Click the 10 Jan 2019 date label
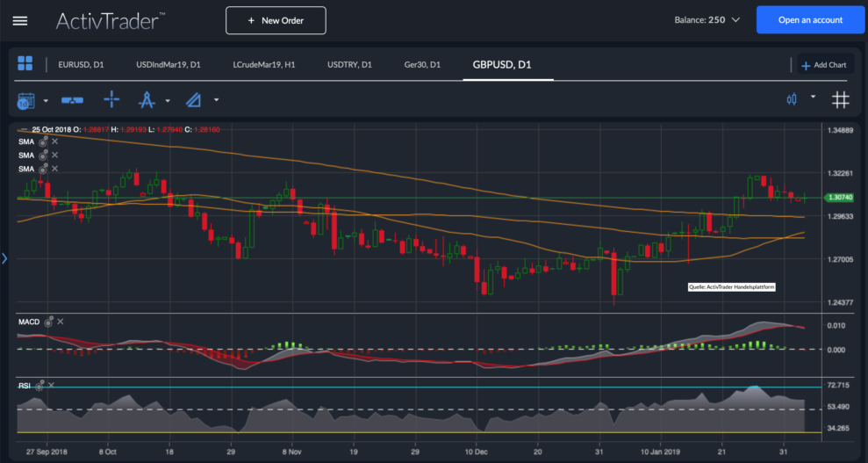The image size is (868, 463). [x=660, y=452]
